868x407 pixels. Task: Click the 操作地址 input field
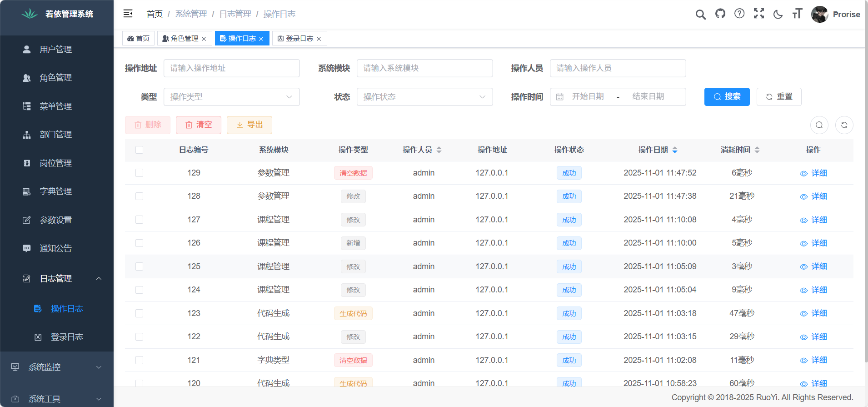[x=231, y=68]
